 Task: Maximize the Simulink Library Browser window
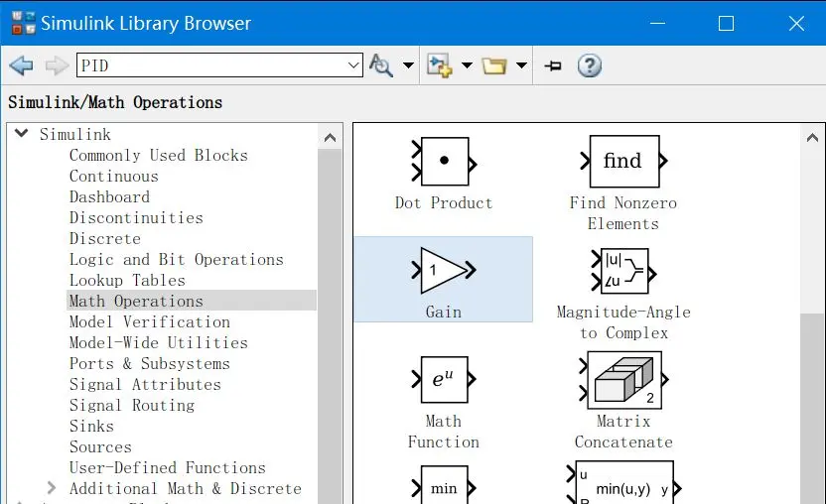[726, 23]
